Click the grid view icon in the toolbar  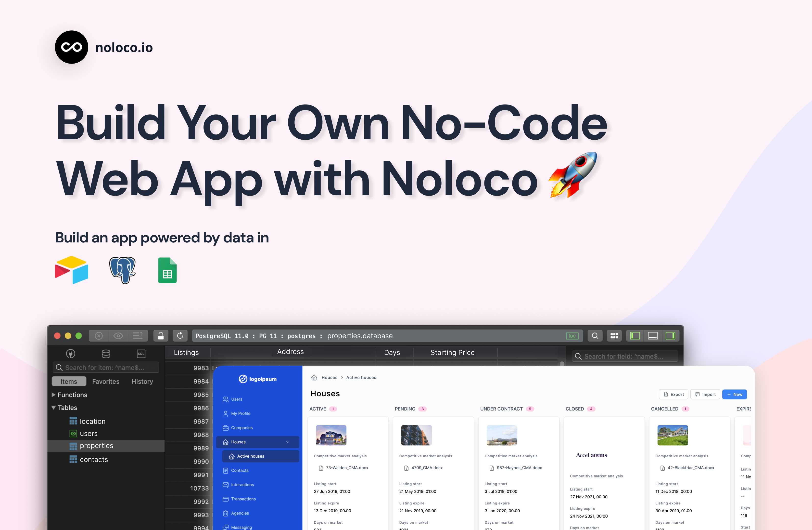pos(614,335)
